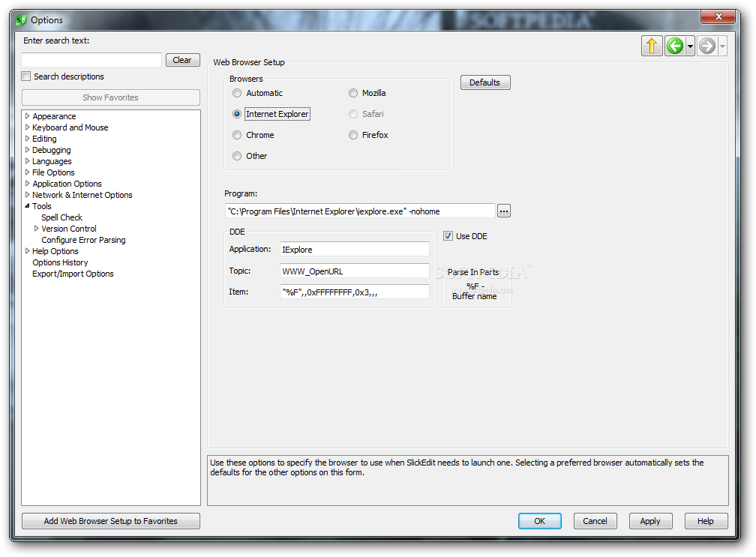Open the forward-history dropdown arrow
Viewport: 756px width, 557px height.
[722, 46]
